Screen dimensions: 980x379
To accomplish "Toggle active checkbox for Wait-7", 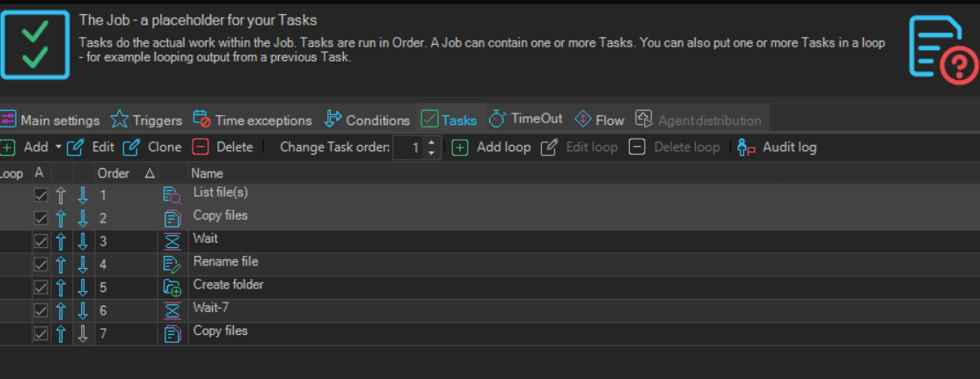I will (40, 311).
